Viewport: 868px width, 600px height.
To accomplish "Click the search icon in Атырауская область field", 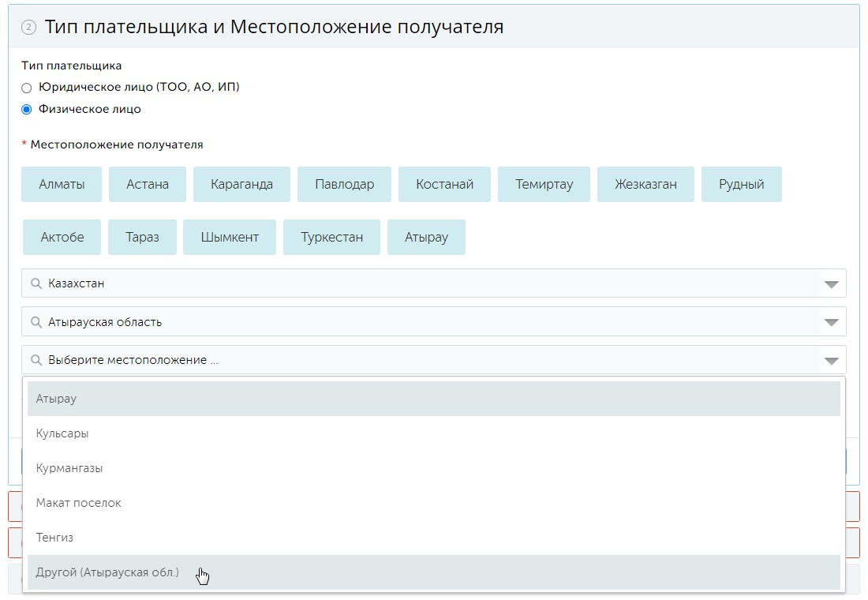I will pos(36,322).
